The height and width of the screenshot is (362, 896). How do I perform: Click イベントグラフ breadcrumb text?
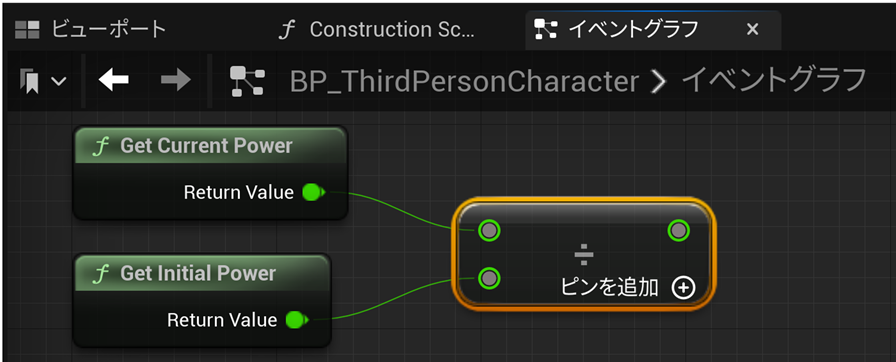pyautogui.click(x=774, y=81)
